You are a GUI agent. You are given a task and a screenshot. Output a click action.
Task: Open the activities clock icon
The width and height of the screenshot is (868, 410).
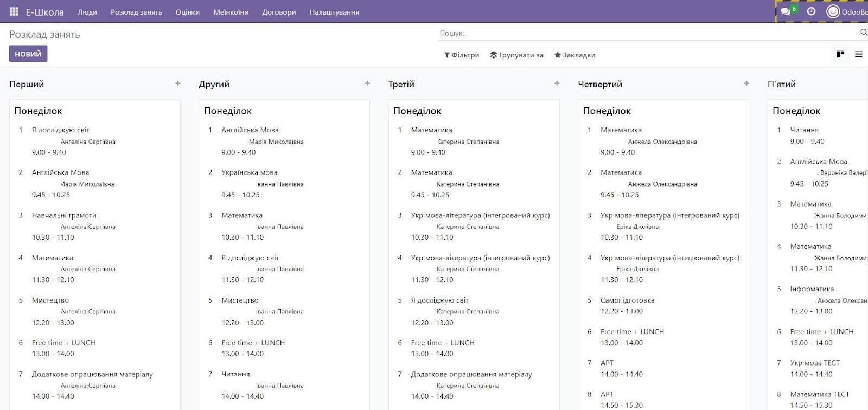tap(811, 11)
